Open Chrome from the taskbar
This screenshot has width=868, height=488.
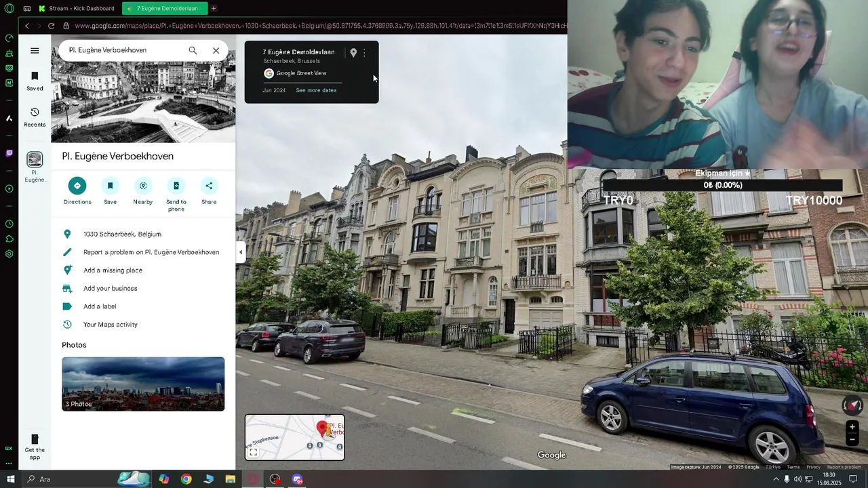point(186,479)
